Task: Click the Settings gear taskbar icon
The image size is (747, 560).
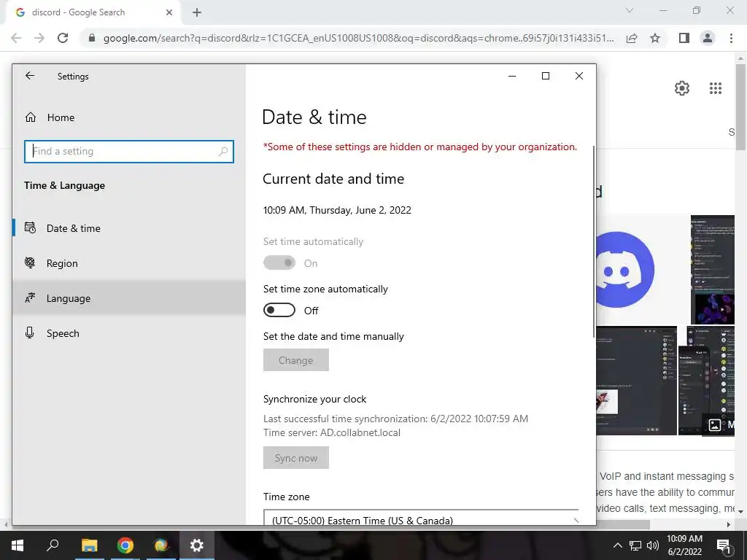Action: [197, 545]
